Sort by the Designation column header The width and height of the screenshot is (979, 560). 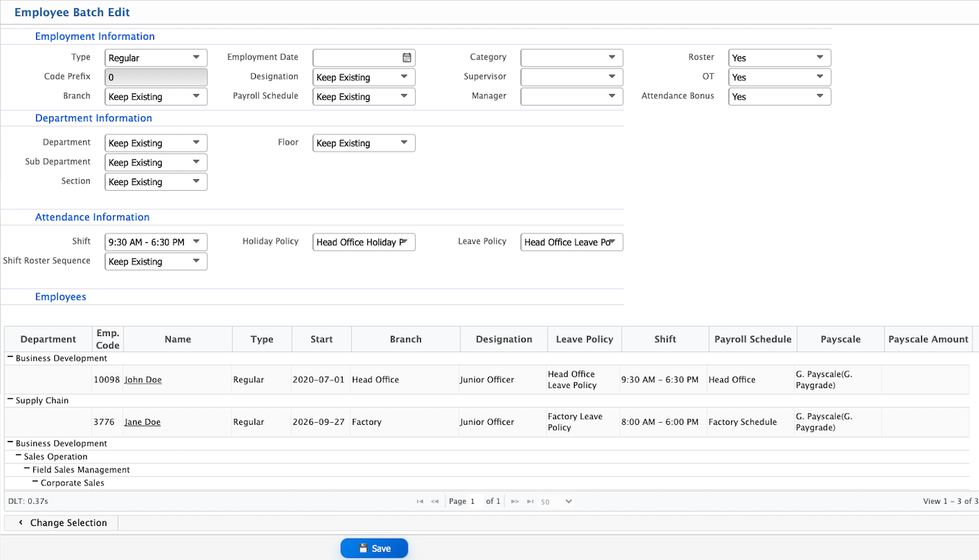pyautogui.click(x=504, y=339)
